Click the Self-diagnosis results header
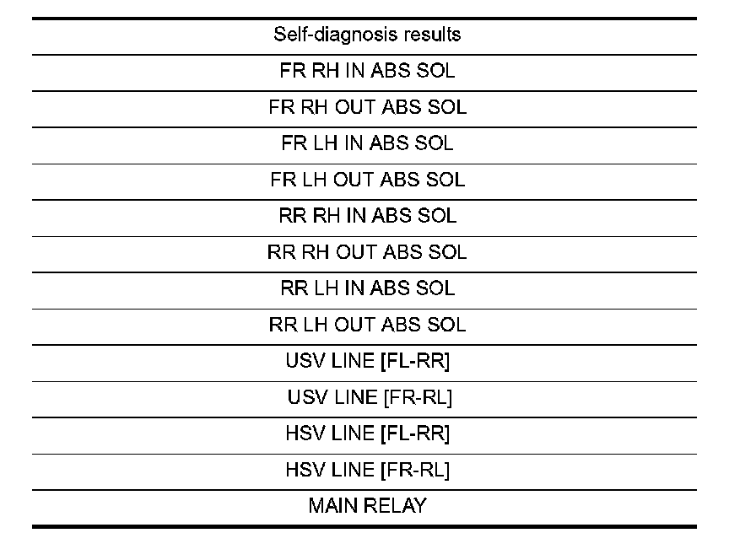 click(x=367, y=35)
